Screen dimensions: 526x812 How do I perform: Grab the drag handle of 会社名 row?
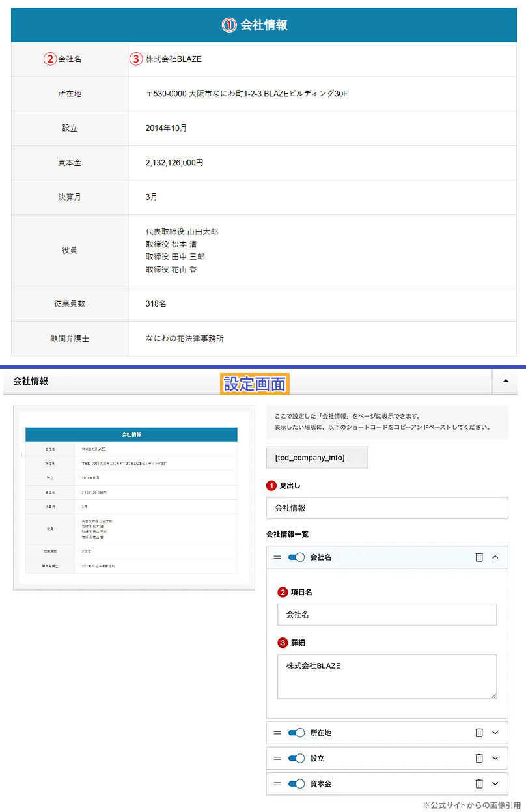pyautogui.click(x=277, y=557)
